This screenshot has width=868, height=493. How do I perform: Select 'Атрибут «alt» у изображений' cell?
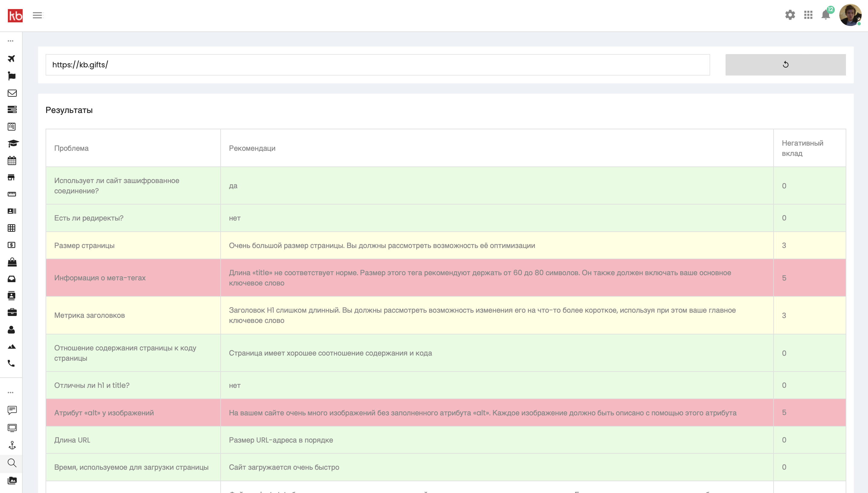[133, 413]
